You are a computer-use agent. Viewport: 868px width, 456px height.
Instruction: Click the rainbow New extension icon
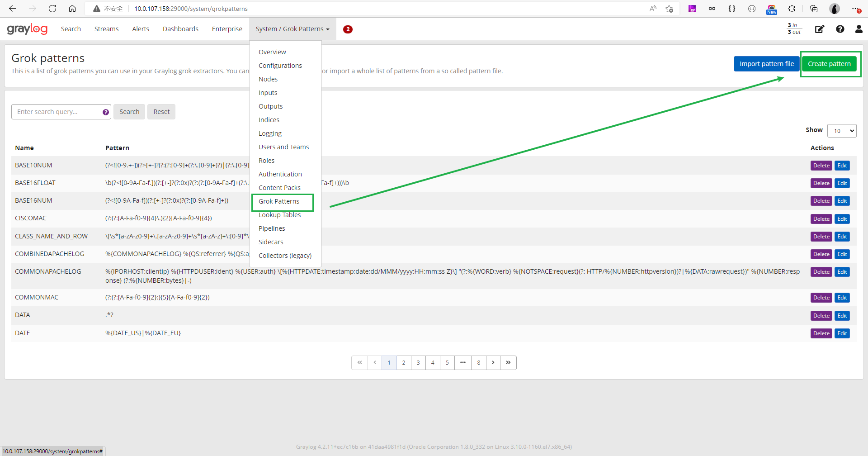click(x=772, y=9)
